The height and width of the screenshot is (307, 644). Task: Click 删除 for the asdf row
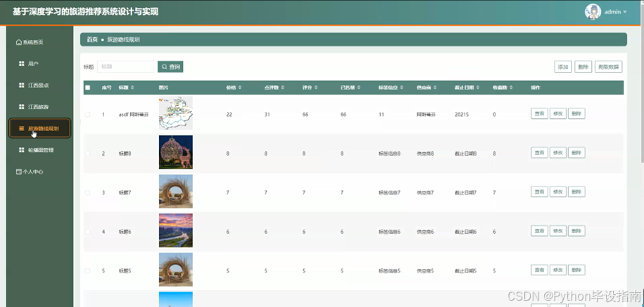pos(576,113)
